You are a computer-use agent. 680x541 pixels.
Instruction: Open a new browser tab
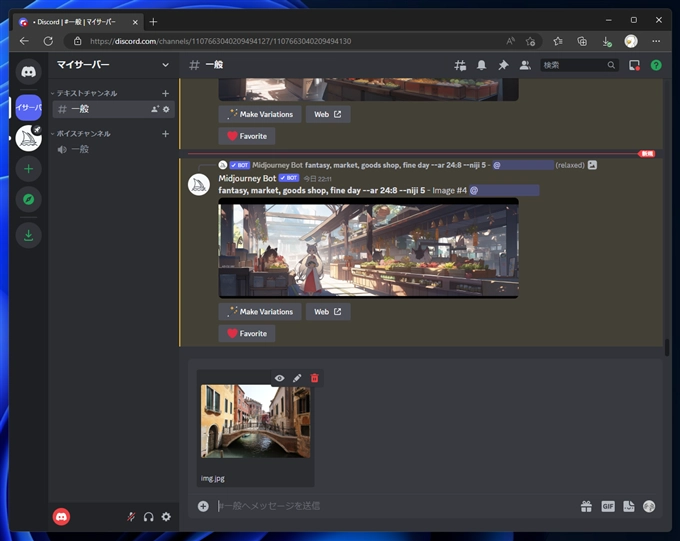pyautogui.click(x=153, y=22)
